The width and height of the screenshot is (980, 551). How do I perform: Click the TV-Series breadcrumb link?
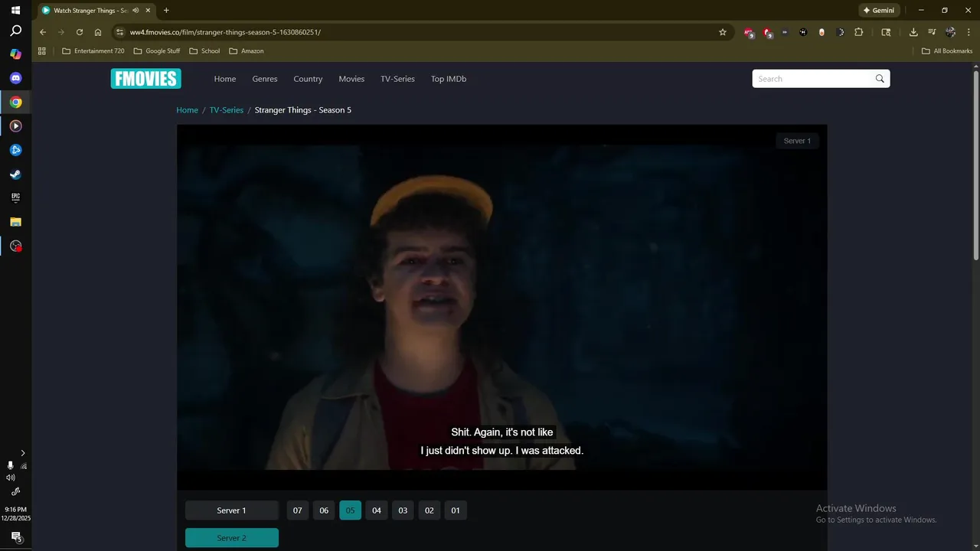227,110
